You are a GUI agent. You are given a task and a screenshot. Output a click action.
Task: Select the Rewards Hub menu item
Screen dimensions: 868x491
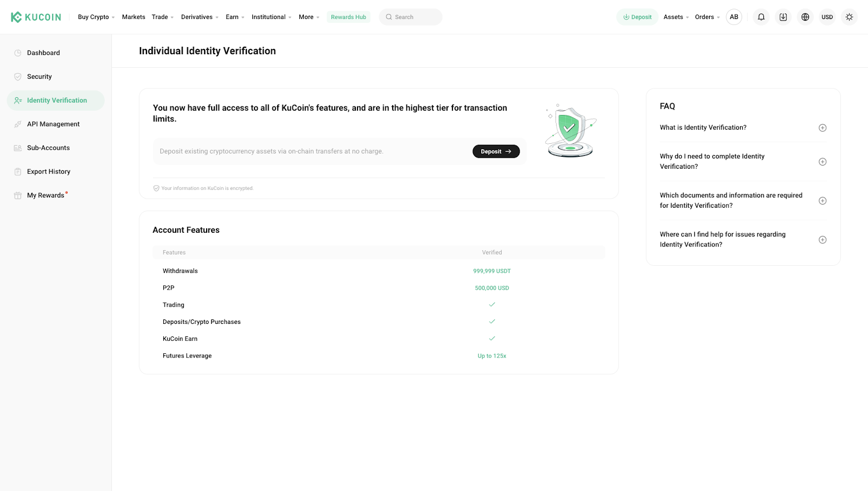pos(348,17)
